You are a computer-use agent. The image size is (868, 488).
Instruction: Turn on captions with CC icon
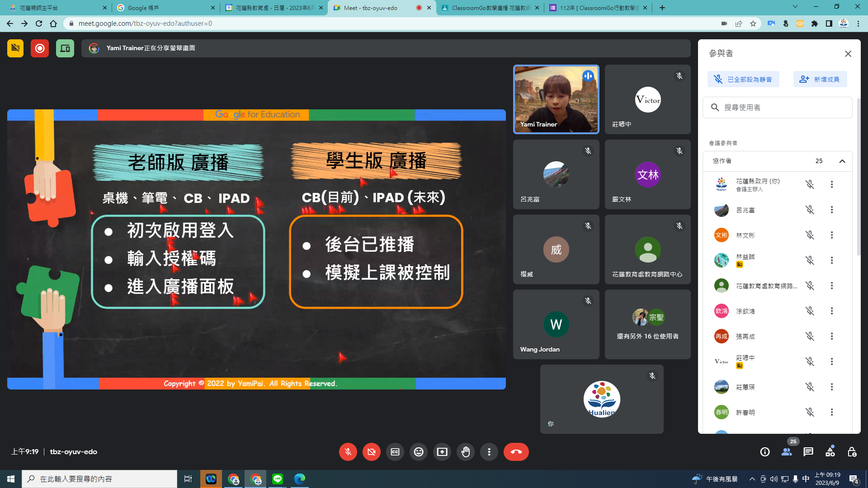tap(395, 452)
